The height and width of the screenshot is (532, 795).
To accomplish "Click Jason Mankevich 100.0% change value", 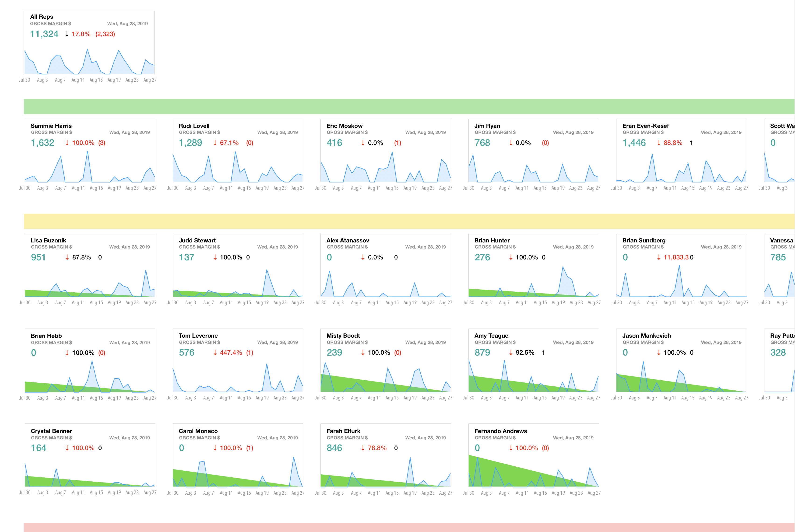I will 675,353.
